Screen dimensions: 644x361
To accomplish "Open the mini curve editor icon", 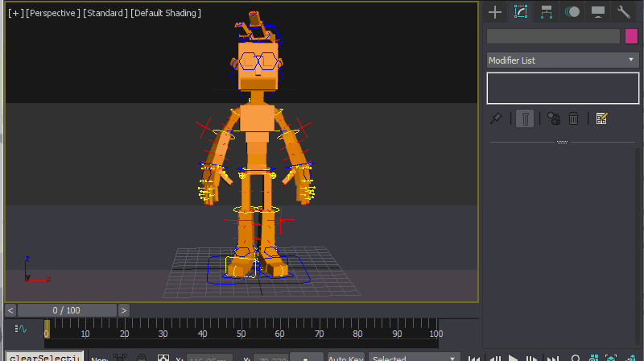I will click(x=23, y=329).
